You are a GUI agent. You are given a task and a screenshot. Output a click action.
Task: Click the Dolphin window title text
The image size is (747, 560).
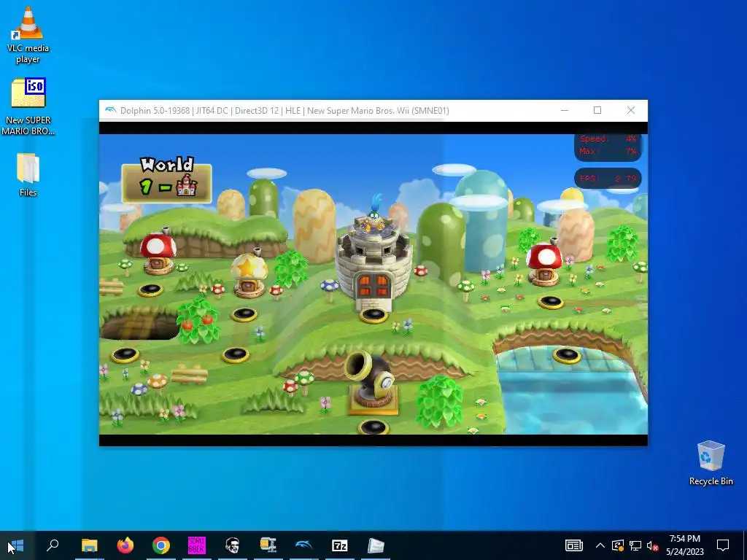(285, 111)
